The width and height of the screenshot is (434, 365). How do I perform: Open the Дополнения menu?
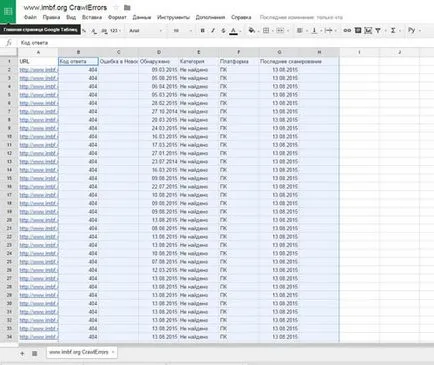click(210, 17)
